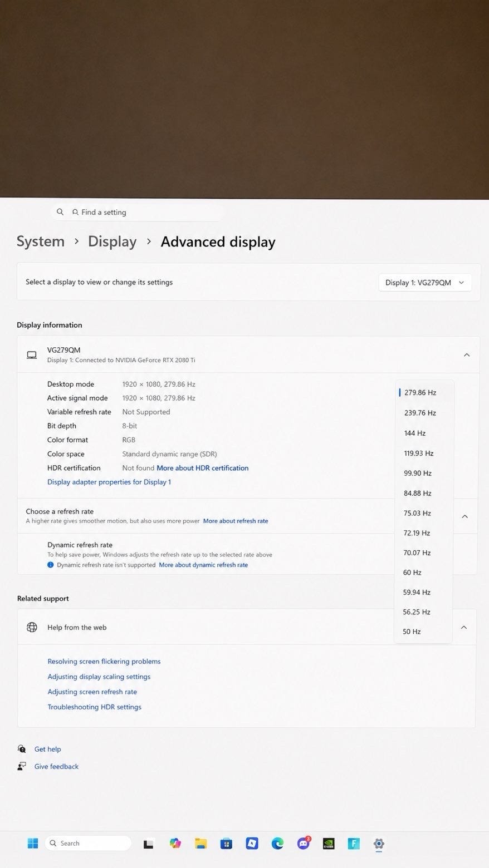This screenshot has height=868, width=489.
Task: Open Troubleshooting HDR settings link
Action: (95, 707)
